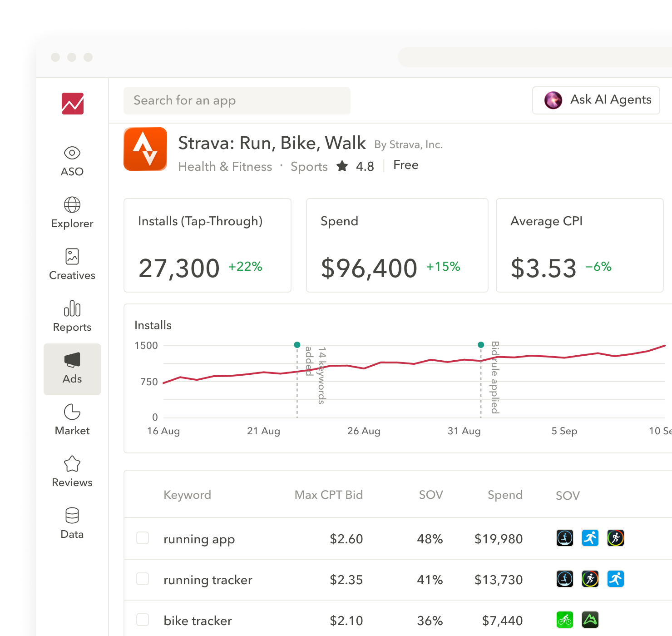Click the colorful ring runner icon in running app row

(616, 538)
